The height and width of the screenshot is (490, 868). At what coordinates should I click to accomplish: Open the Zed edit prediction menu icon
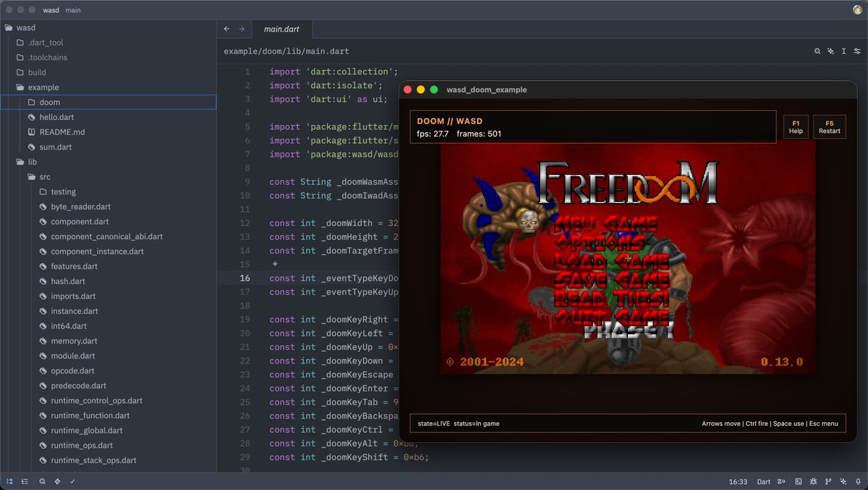(781, 481)
